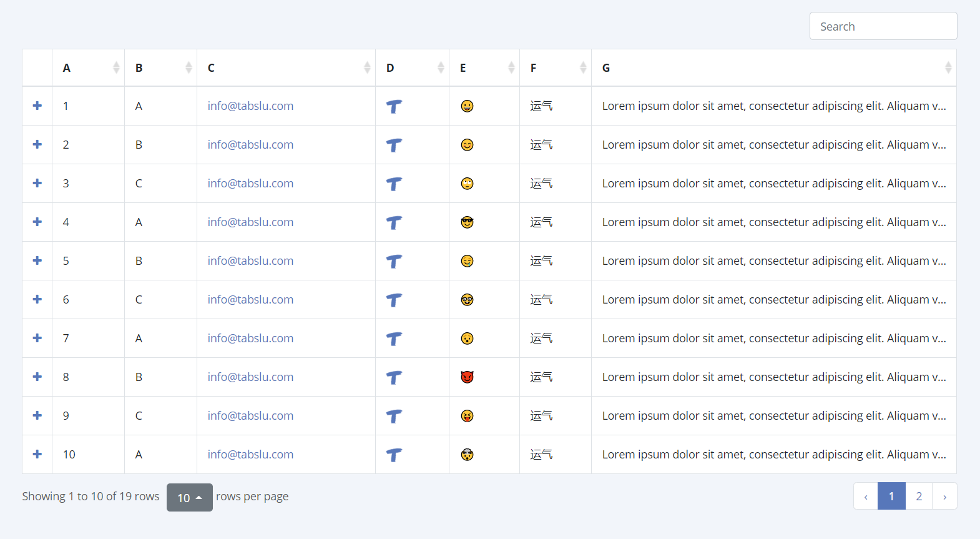Viewport: 980px width, 539px height.
Task: Click the sunglasses emoji in row 4
Action: (467, 222)
